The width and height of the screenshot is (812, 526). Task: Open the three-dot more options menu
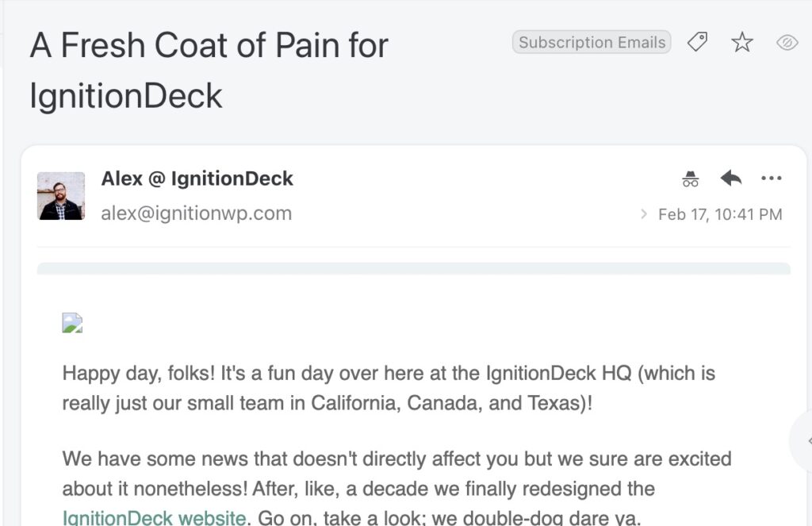(771, 179)
